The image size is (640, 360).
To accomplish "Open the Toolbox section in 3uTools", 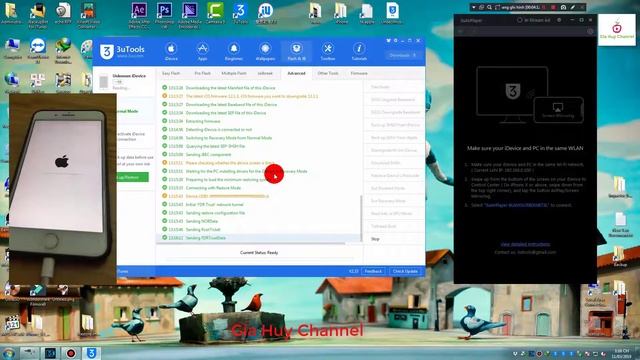I will click(x=327, y=52).
